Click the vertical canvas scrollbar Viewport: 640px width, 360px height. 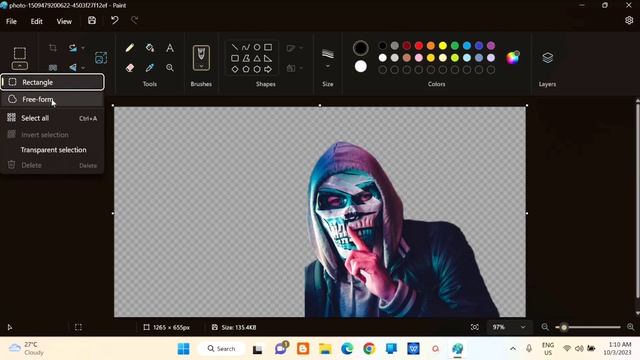pyautogui.click(x=638, y=200)
